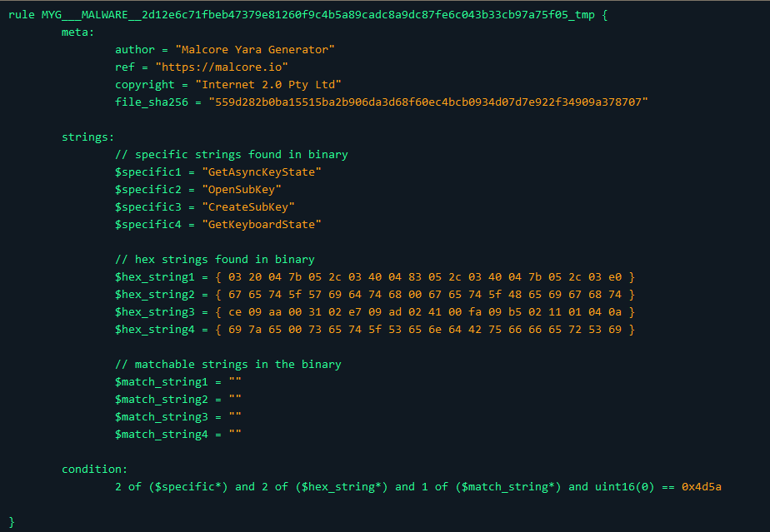
Task: Click the "condition:" section label
Action: [x=95, y=469]
